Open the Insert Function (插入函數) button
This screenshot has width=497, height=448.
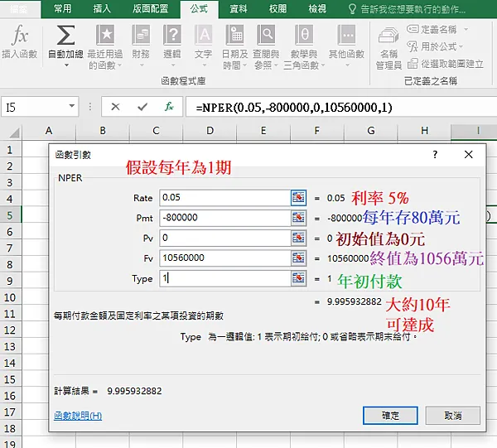pos(19,42)
